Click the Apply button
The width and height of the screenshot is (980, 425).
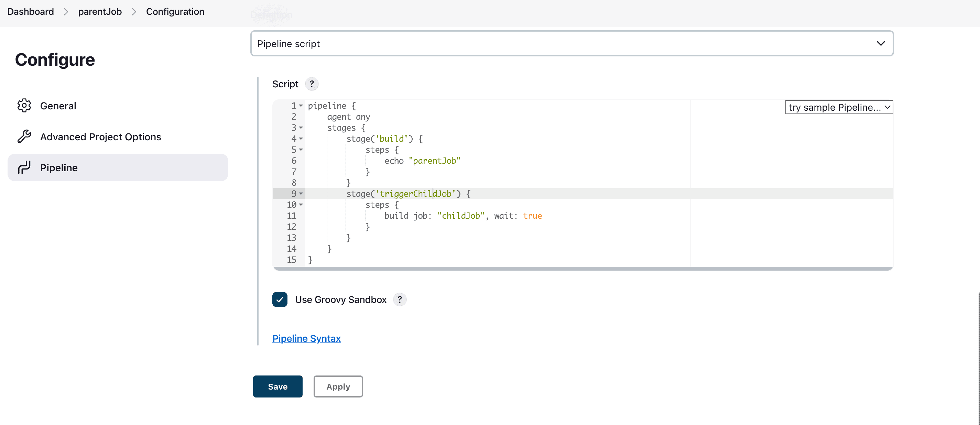coord(338,386)
